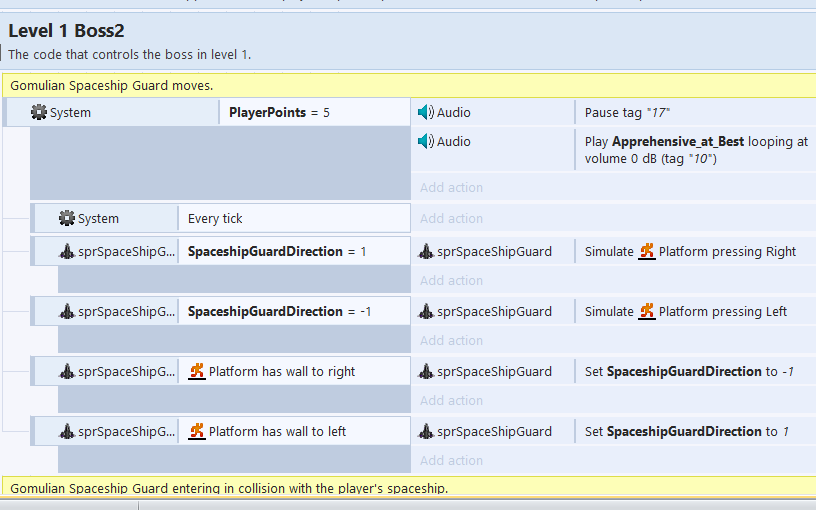Click Platform behavior icon in 'has wall to right'
This screenshot has height=510, width=816.
pyautogui.click(x=197, y=372)
